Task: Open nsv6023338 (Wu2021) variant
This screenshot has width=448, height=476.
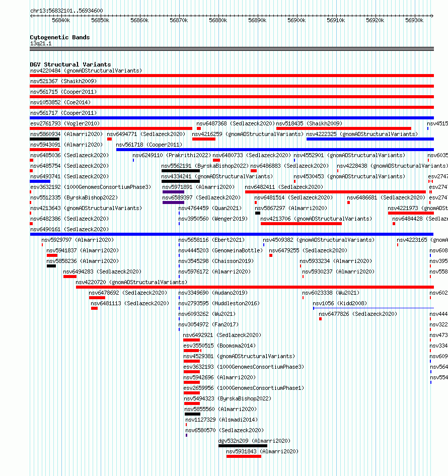Action: (331, 293)
